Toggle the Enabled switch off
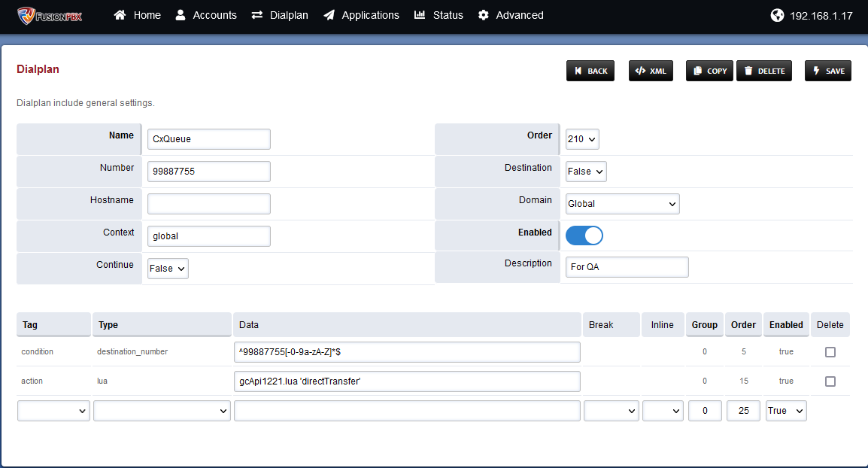 tap(584, 236)
